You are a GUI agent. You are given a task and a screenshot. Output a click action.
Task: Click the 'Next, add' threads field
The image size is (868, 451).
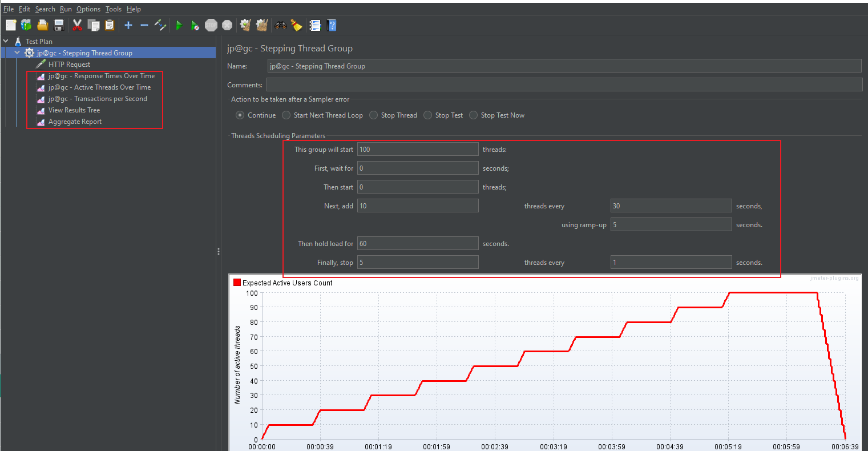click(418, 206)
